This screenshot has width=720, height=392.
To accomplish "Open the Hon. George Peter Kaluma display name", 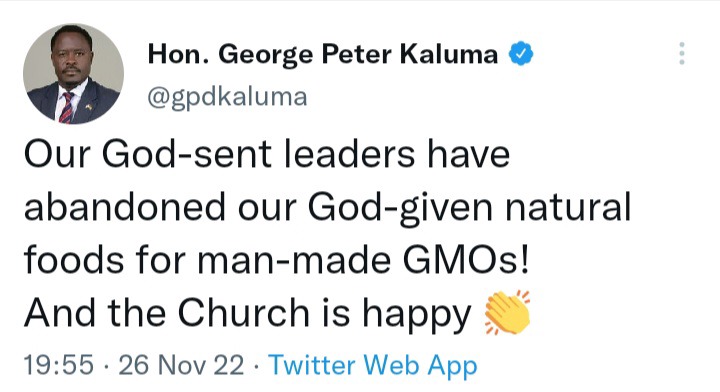I will [x=323, y=54].
